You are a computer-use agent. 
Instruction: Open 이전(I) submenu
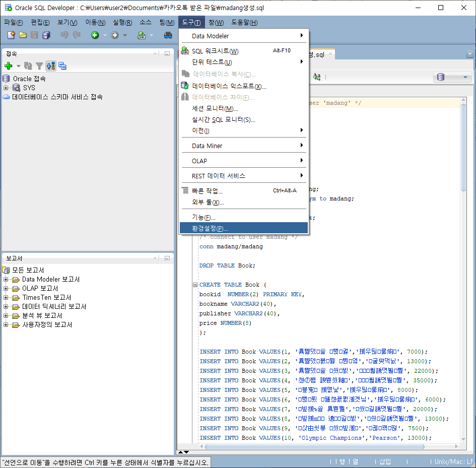point(244,130)
